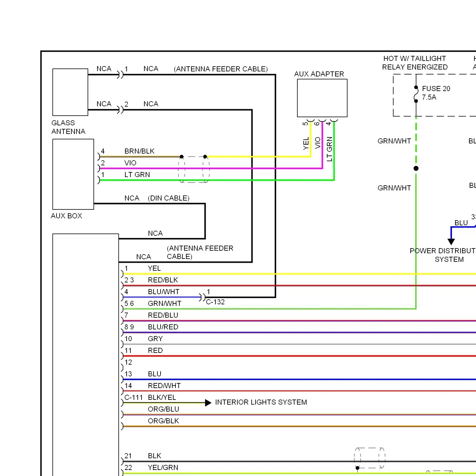
Task: Click the 7.5A fuse rating text
Action: 429,97
